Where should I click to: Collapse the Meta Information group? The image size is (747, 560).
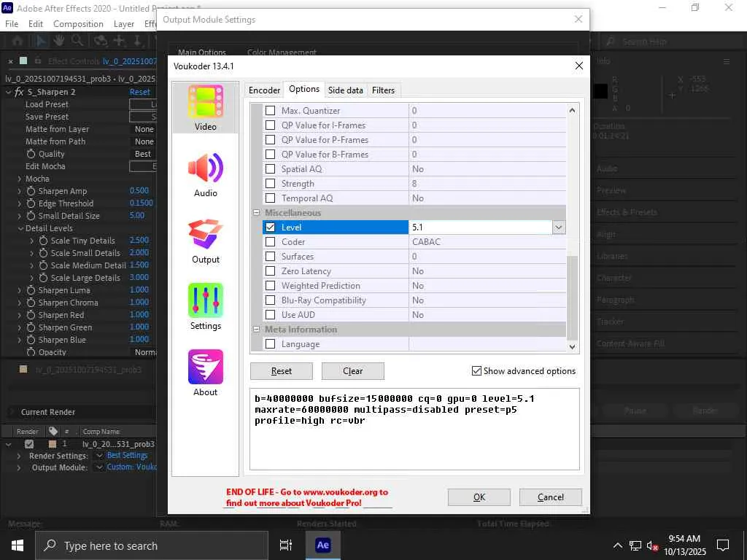click(256, 329)
